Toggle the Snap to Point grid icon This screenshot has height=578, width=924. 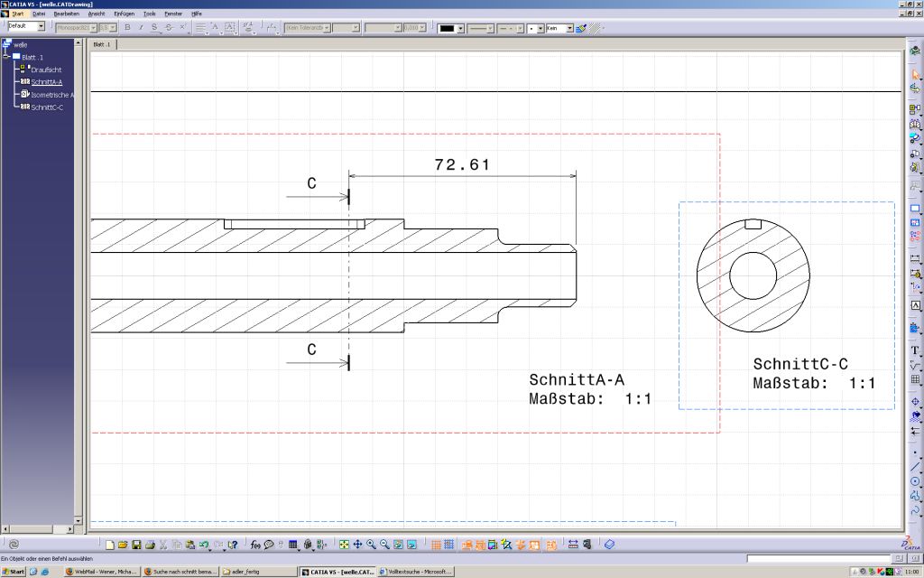click(x=448, y=545)
